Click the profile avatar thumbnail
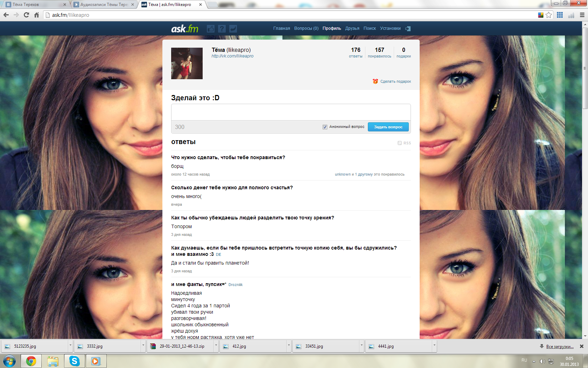Image resolution: width=588 pixels, height=368 pixels. coord(187,63)
